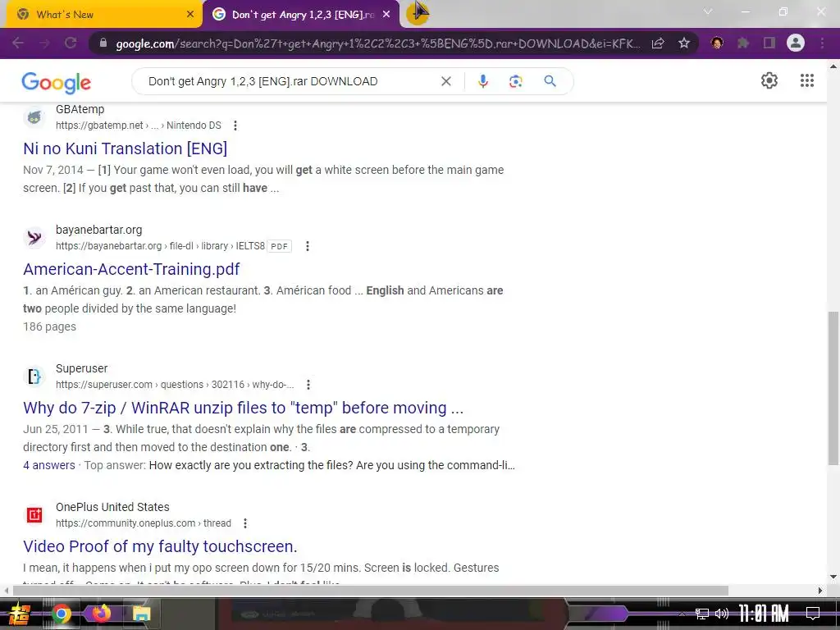This screenshot has width=840, height=630.
Task: Click the Superuser favicon
Action: tap(34, 376)
